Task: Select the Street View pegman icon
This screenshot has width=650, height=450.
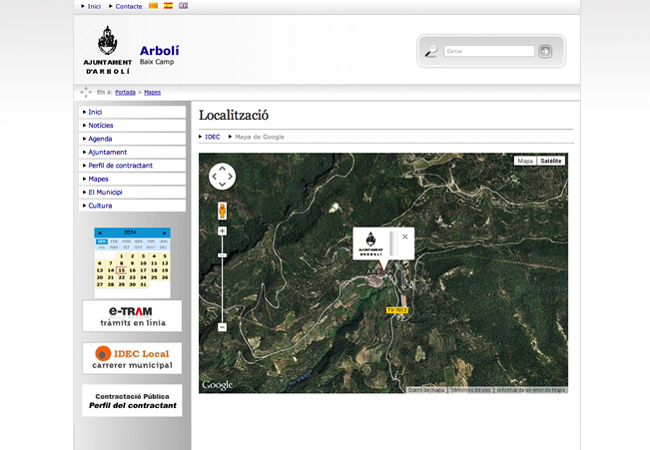Action: (x=222, y=211)
